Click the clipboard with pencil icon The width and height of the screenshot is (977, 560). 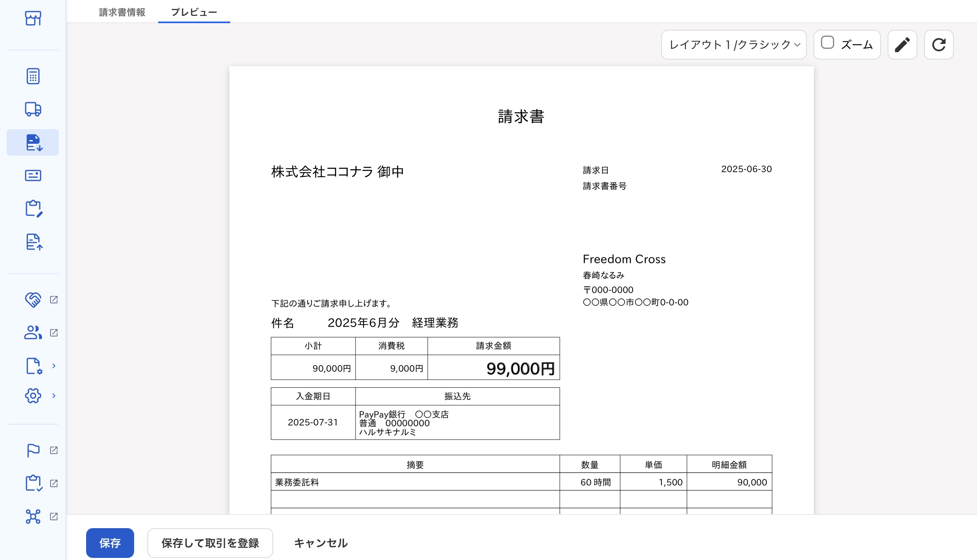33,209
